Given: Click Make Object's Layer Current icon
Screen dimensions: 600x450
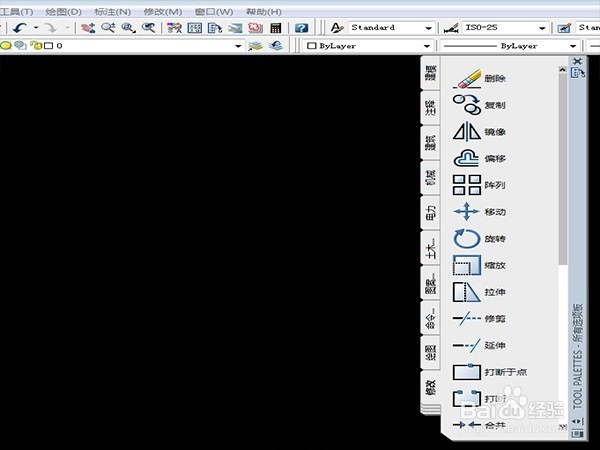Looking at the screenshot, I should coord(255,46).
